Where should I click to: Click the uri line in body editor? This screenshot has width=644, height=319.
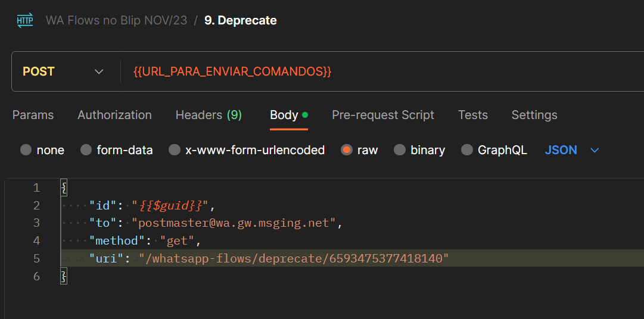(352, 258)
